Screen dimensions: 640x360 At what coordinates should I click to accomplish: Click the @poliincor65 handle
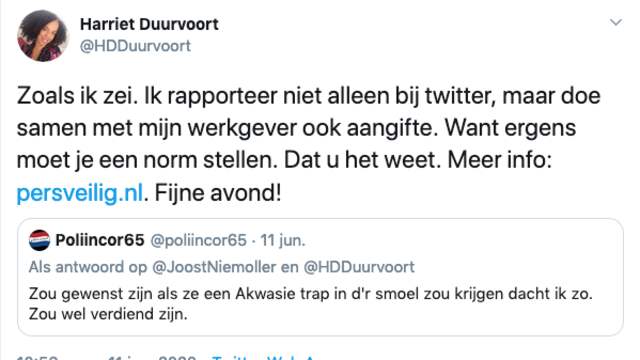coord(198,240)
